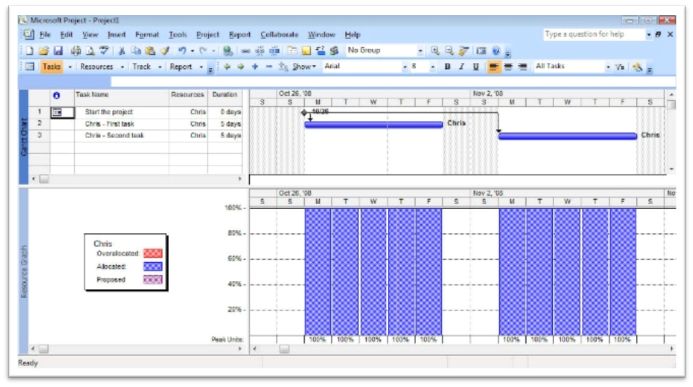Screen dimensions: 693x387
Task: Open Task Information dialog icon
Action: 292,51
